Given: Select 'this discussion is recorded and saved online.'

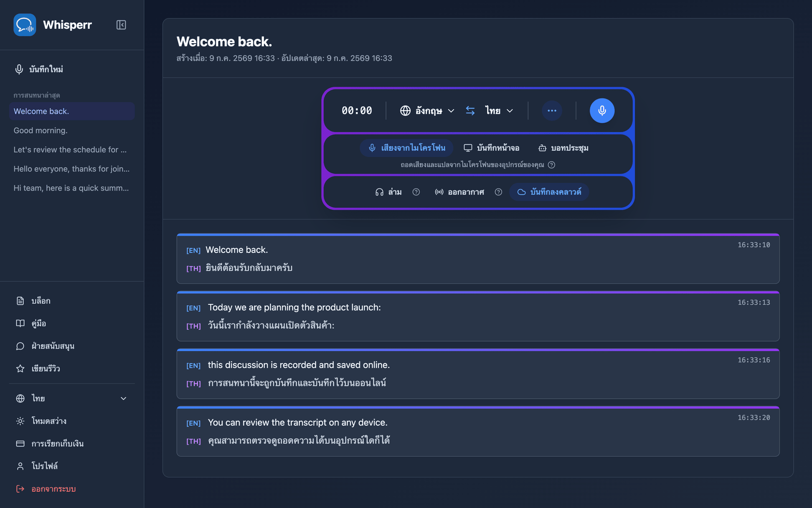Looking at the screenshot, I should (299, 365).
